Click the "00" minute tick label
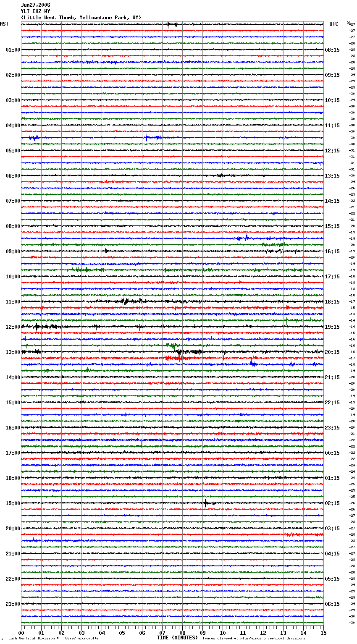 (21, 633)
